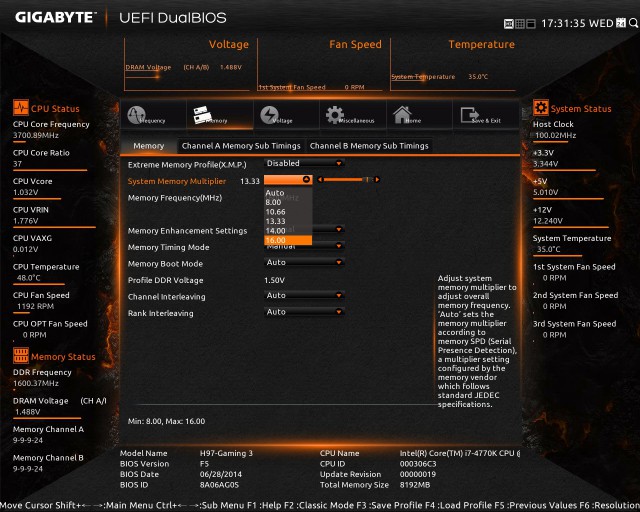Click the CPU Core Frequency 3700.89MHz value
The image size is (640, 512).
[x=36, y=135]
